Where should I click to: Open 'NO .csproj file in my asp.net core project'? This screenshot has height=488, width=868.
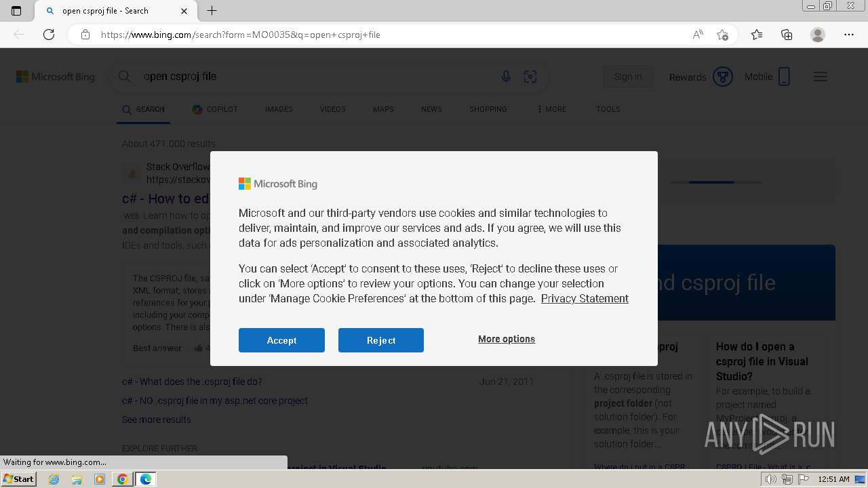tap(215, 401)
